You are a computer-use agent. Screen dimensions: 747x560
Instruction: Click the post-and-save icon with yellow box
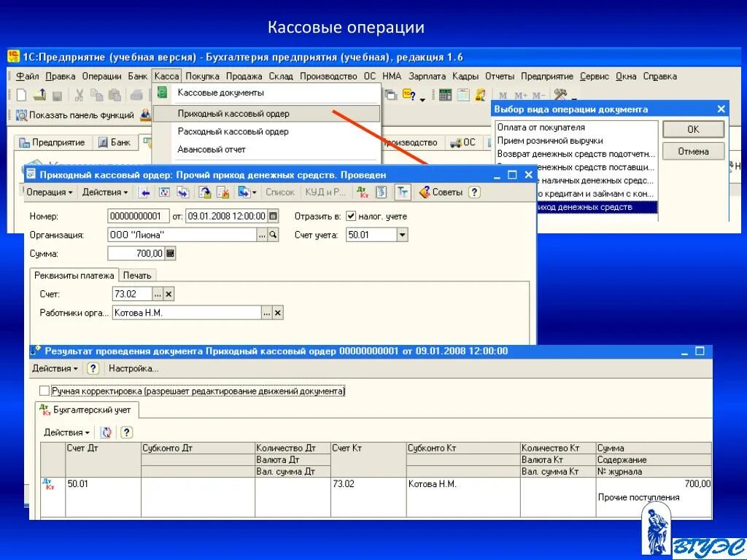pos(205,192)
